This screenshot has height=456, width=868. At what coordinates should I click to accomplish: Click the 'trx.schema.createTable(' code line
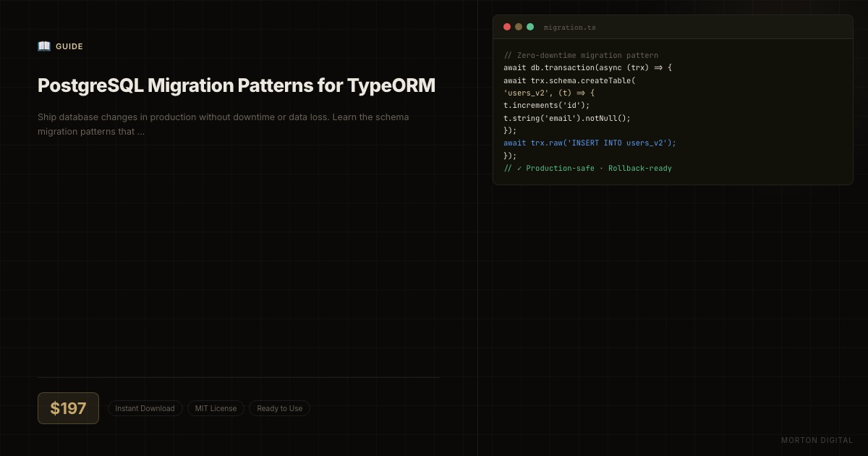point(569,80)
